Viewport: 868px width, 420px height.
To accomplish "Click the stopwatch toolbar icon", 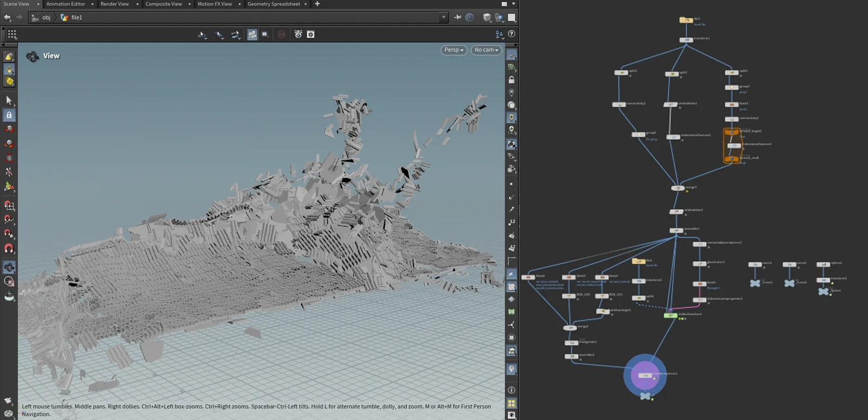I will click(298, 34).
